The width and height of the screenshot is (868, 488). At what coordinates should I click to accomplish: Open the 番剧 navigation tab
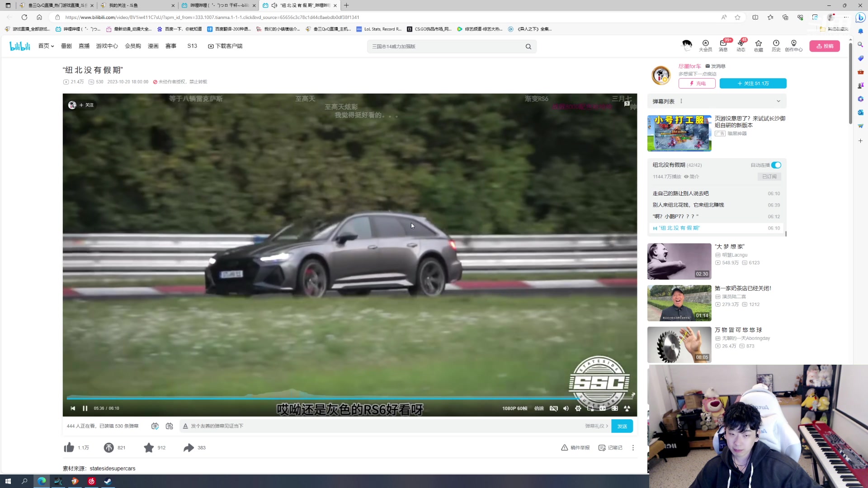coord(66,46)
